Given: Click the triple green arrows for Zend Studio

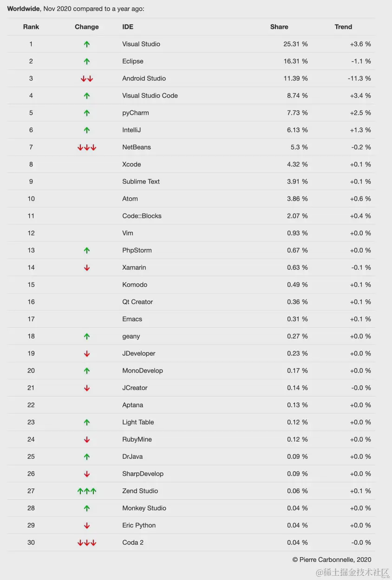Looking at the screenshot, I should click(x=87, y=491).
